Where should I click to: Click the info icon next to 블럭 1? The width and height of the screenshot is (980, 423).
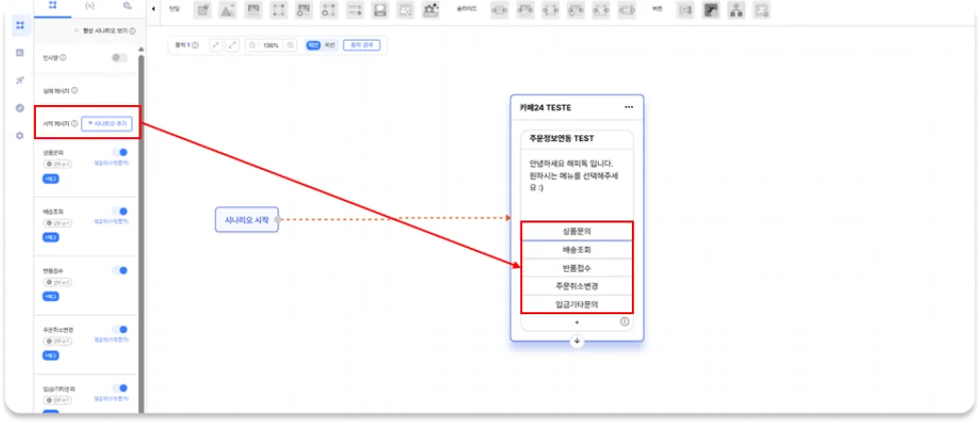pos(196,45)
